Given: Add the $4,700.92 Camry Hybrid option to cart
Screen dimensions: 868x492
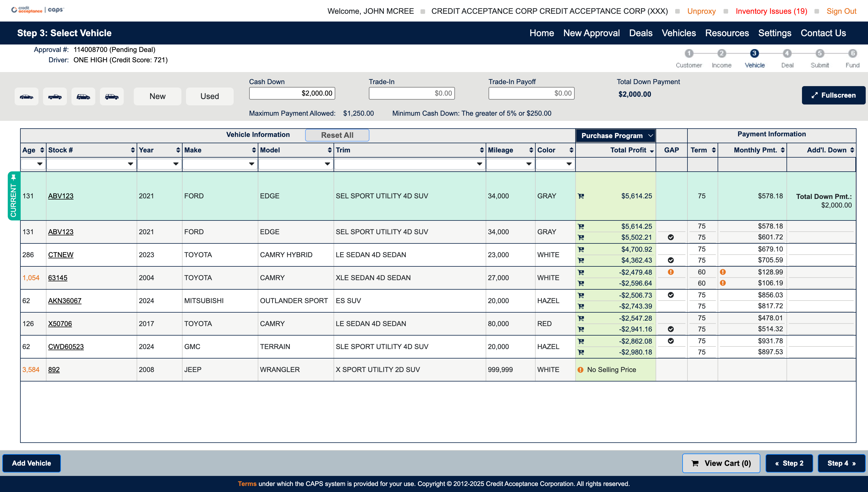Looking at the screenshot, I should pyautogui.click(x=581, y=249).
